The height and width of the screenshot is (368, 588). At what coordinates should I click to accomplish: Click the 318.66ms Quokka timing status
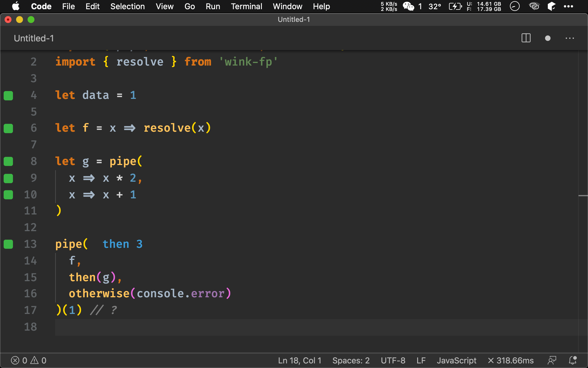pos(511,361)
